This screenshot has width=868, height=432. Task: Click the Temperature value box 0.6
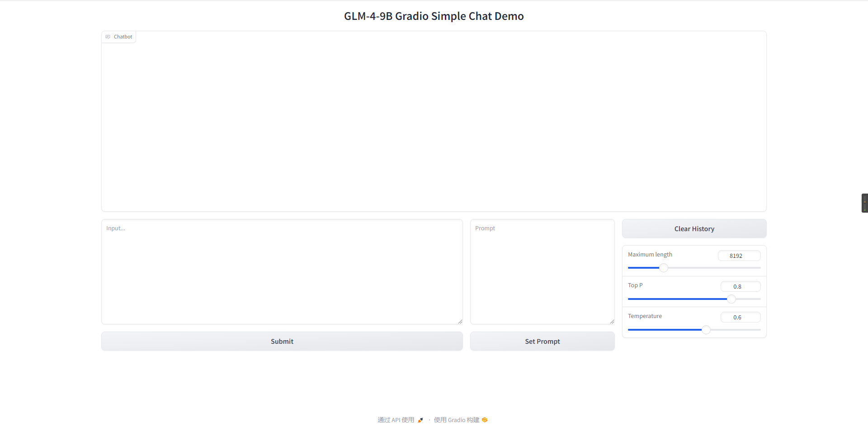coord(741,317)
